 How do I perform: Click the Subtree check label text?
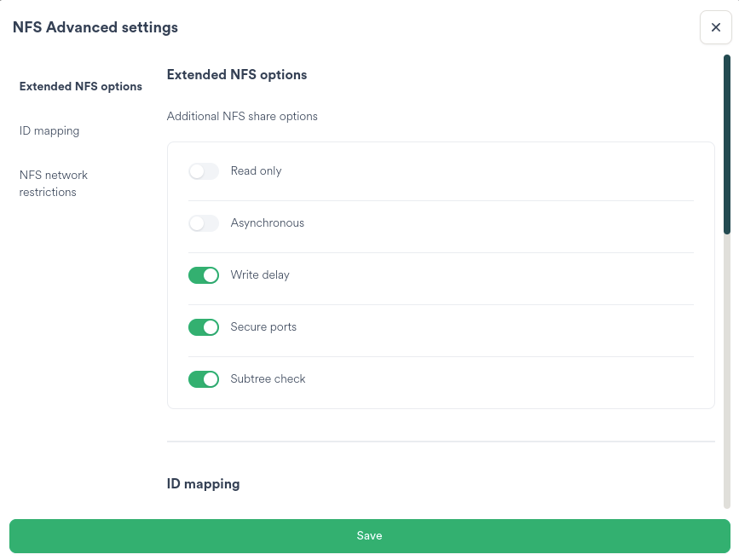268,378
